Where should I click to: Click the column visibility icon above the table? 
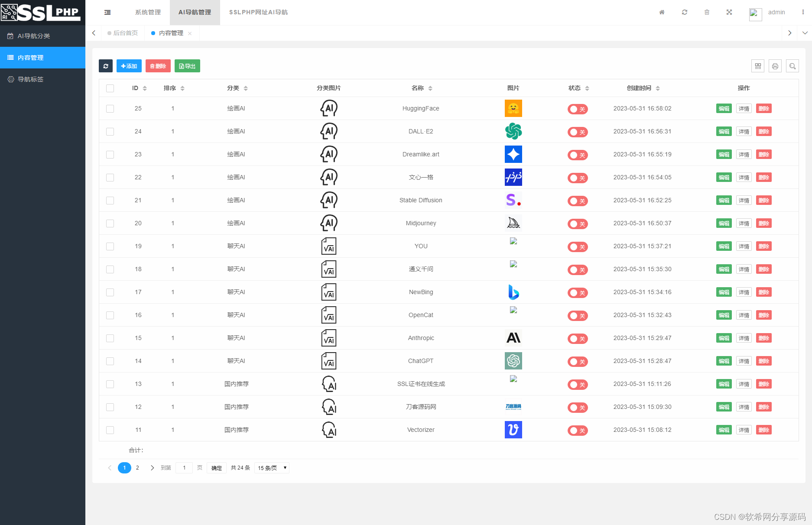758,66
